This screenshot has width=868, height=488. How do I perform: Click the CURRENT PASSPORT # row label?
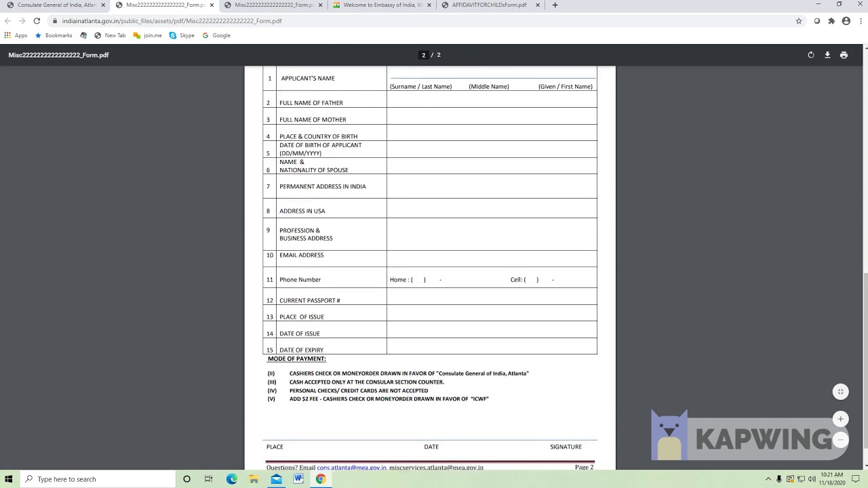[310, 300]
